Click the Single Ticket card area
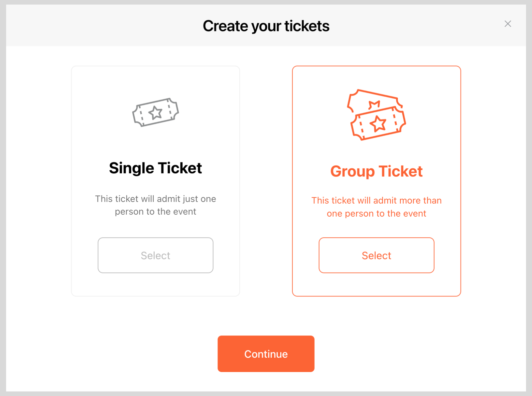The width and height of the screenshot is (532, 396). pyautogui.click(x=155, y=146)
